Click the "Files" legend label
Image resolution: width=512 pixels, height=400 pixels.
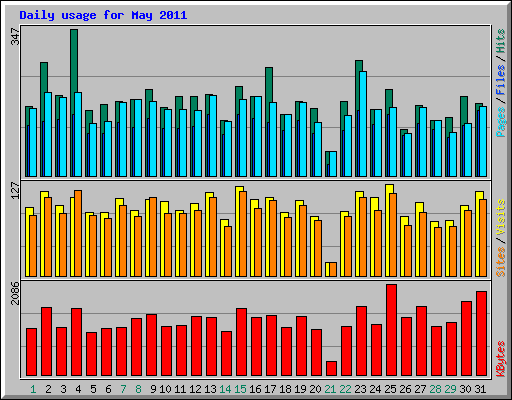tap(501, 80)
